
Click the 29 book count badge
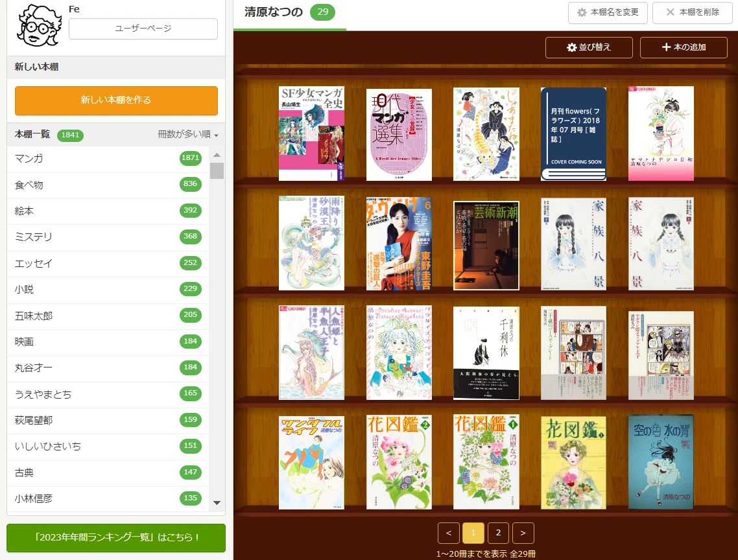[322, 12]
